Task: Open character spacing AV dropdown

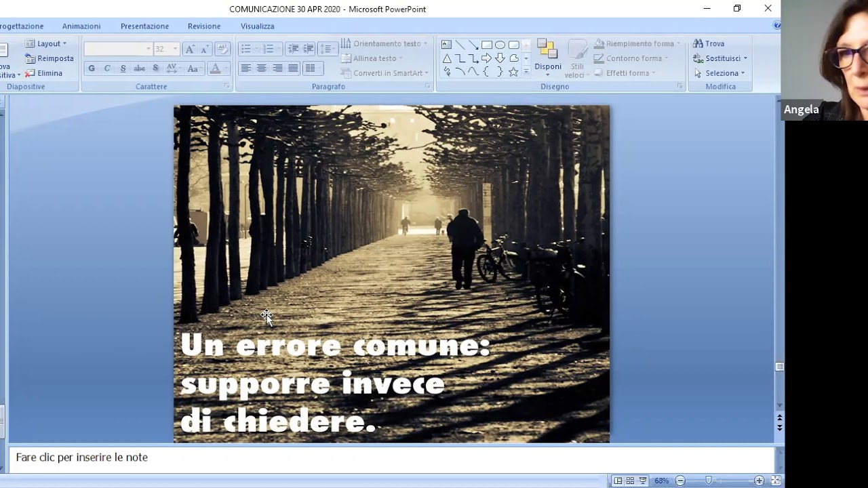Action: pyautogui.click(x=173, y=68)
